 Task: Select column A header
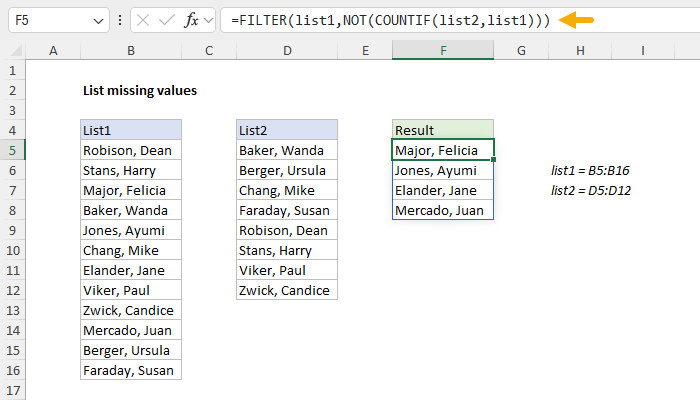[x=53, y=50]
